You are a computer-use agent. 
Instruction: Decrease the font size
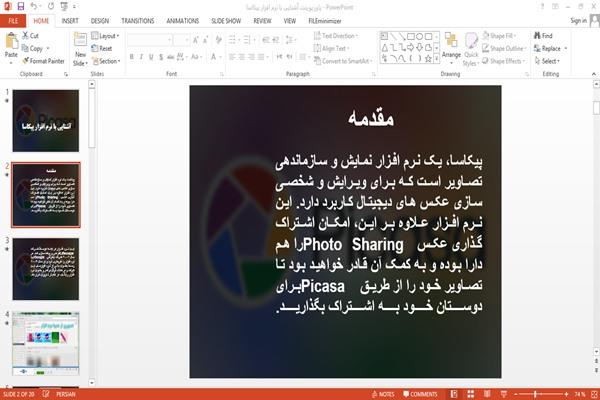[x=206, y=39]
